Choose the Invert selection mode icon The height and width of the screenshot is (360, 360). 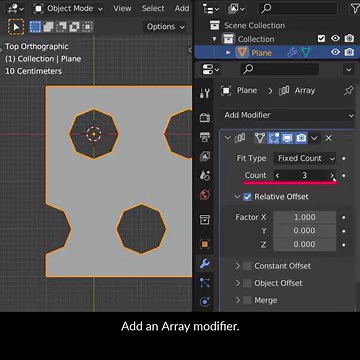pyautogui.click(x=74, y=27)
